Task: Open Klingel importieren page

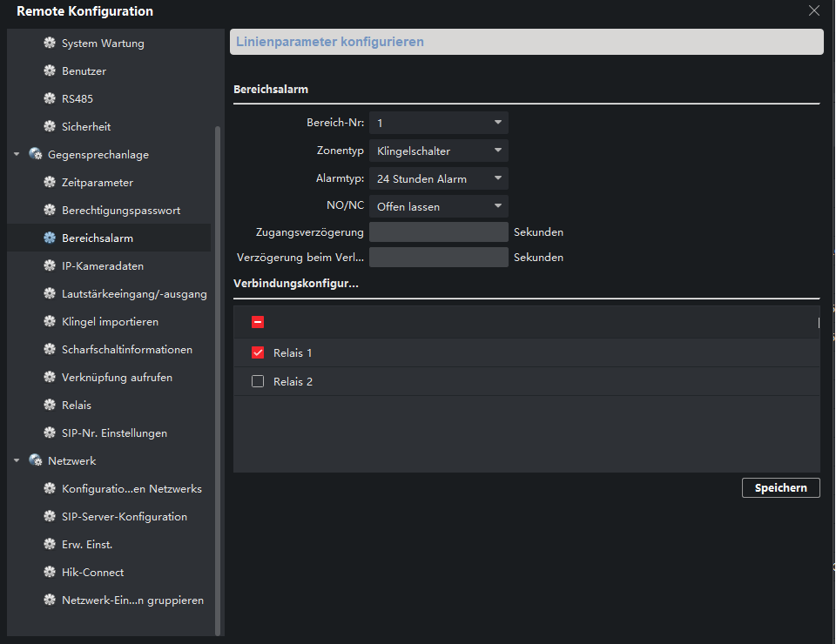Action: point(111,322)
